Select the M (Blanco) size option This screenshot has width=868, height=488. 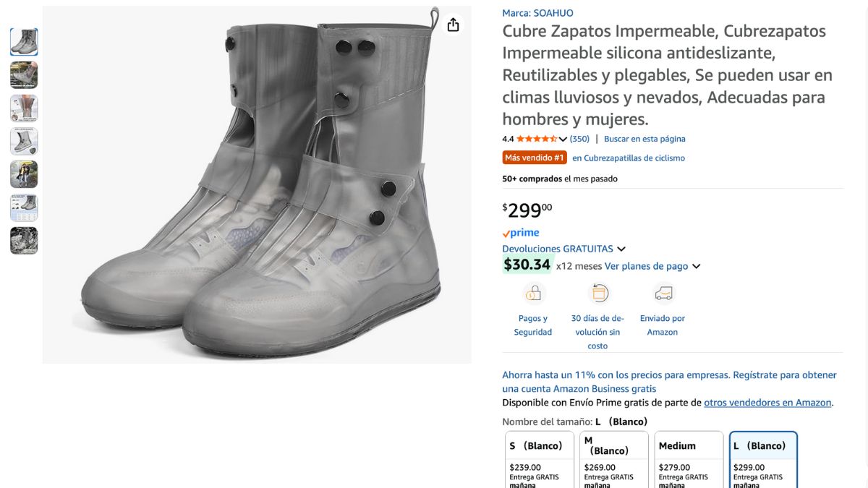[614, 460]
